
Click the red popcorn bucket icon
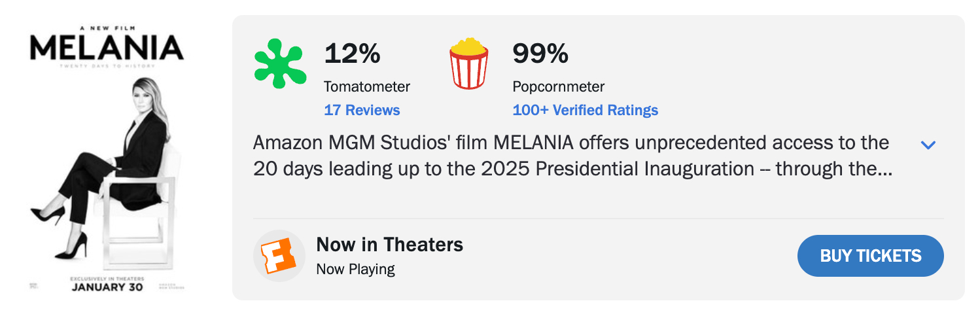tap(468, 63)
